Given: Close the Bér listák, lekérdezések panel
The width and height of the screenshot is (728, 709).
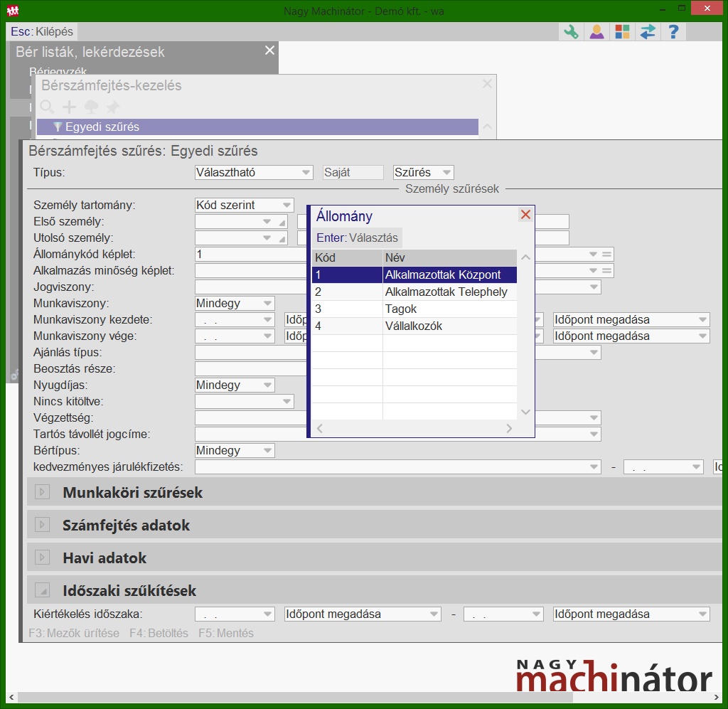Looking at the screenshot, I should point(269,50).
